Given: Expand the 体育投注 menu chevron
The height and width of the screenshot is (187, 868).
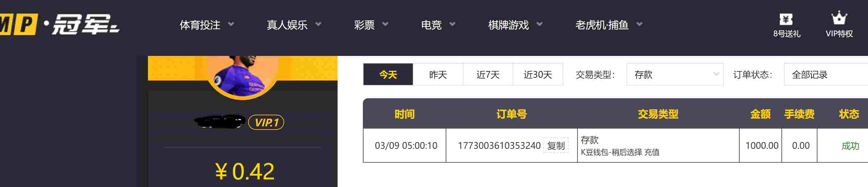Looking at the screenshot, I should pos(231,24).
